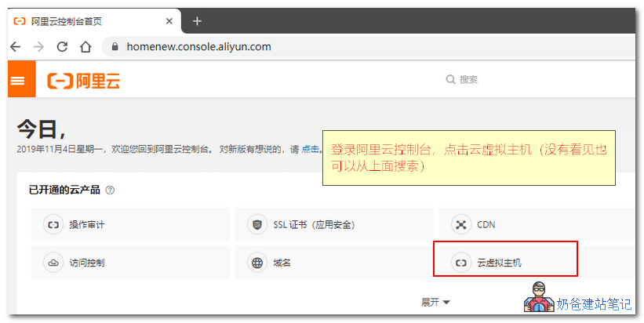Viewport: 644px width, 323px height.
Task: Open 访问控制
Action: (x=130, y=263)
